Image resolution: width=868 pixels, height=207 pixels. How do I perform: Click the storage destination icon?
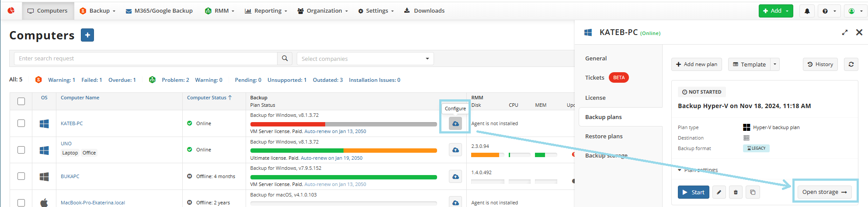coord(746,138)
